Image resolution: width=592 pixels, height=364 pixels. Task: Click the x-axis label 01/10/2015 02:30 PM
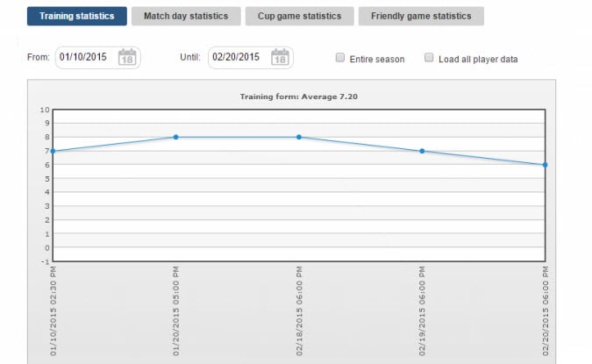point(53,311)
